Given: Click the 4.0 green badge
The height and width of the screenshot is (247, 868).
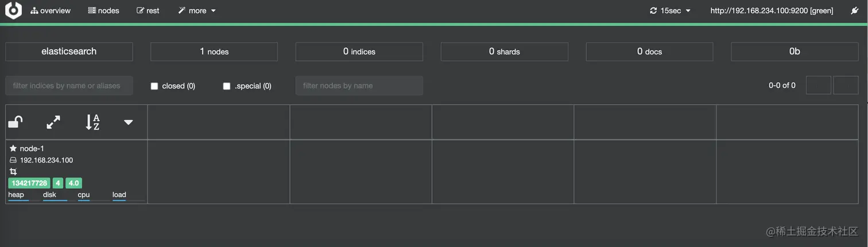Looking at the screenshot, I should coord(74,183).
